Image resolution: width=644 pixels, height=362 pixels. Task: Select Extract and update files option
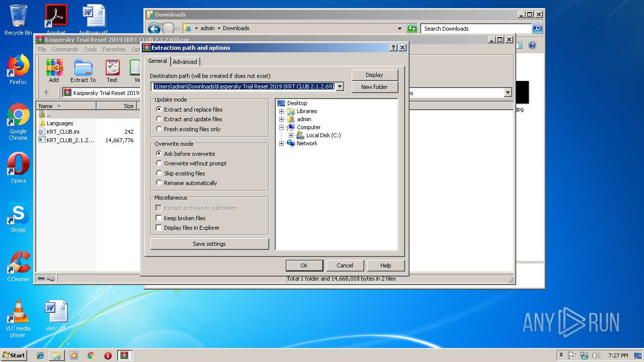click(189, 119)
